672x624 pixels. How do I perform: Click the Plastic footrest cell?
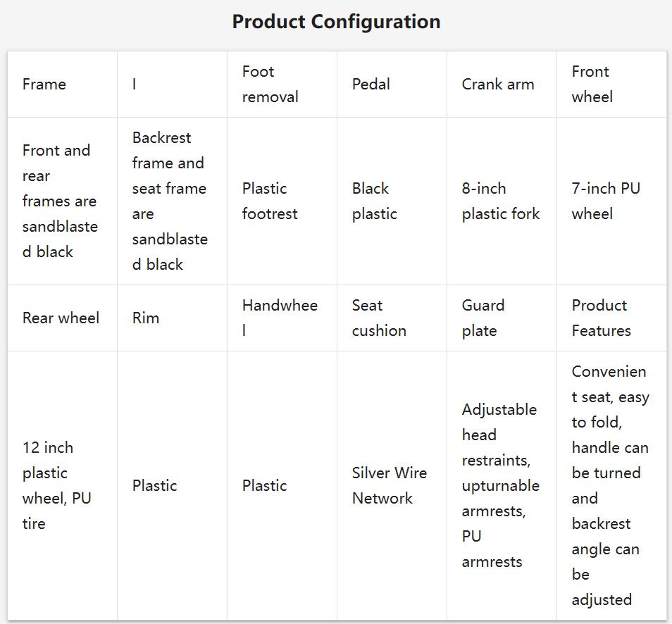tap(282, 201)
